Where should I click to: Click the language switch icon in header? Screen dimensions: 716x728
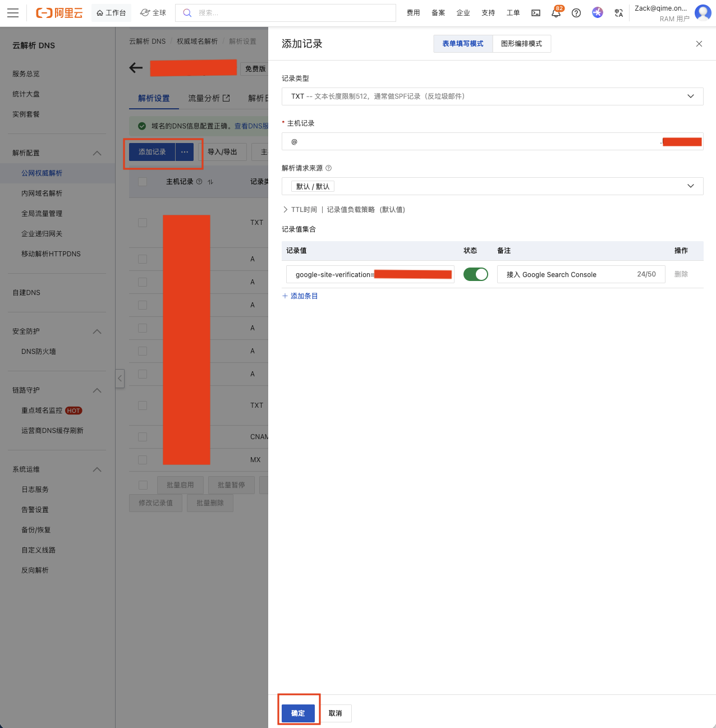click(618, 13)
